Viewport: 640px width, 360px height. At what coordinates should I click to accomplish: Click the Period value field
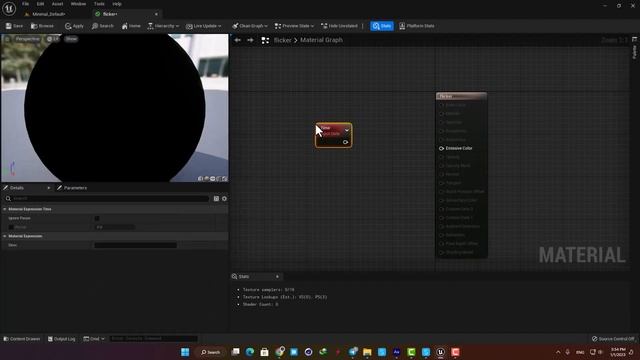(x=115, y=227)
